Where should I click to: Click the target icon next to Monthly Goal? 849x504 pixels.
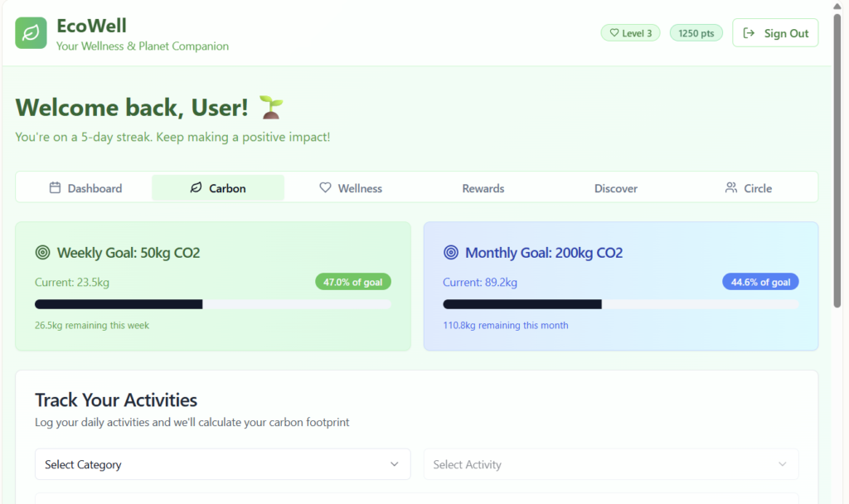coord(451,253)
